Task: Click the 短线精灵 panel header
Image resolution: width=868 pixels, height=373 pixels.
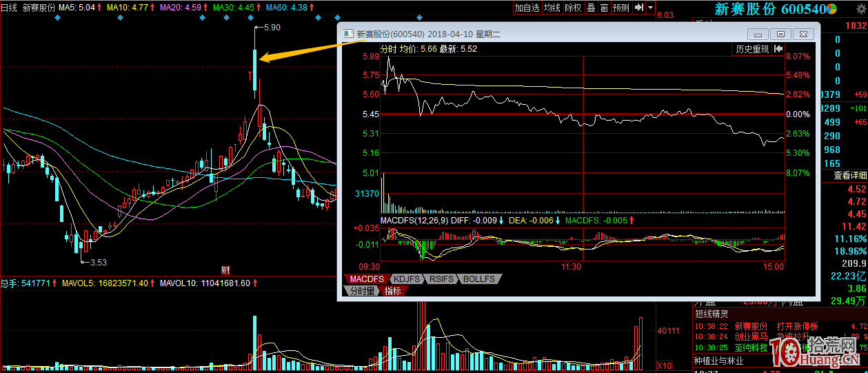Action: [714, 314]
